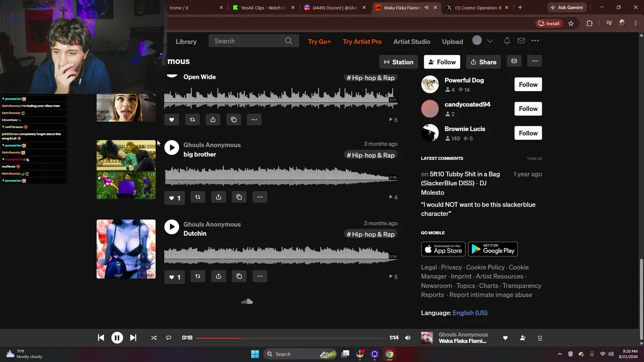
Task: Open SoundCloud messages inbox
Action: click(x=521, y=41)
